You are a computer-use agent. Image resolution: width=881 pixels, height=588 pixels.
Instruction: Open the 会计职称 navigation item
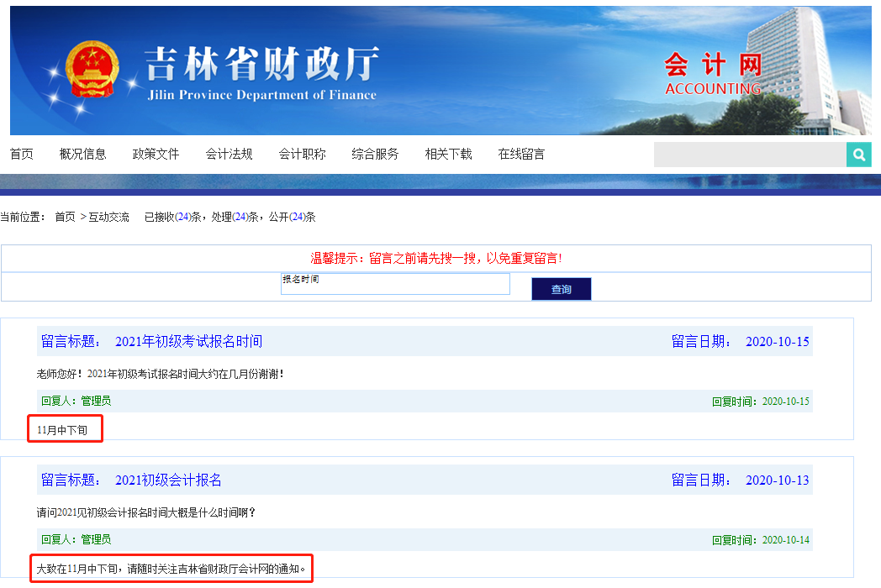[302, 155]
